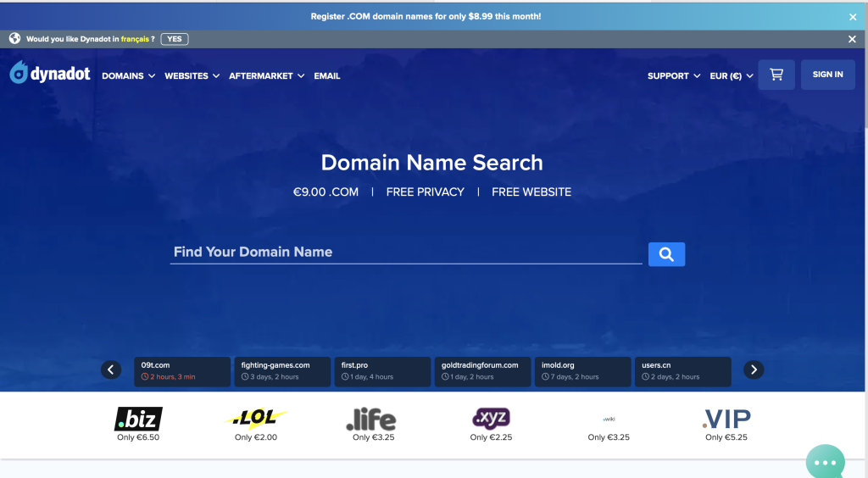The height and width of the screenshot is (478, 868).
Task: Open the fighting-games.com auction card
Action: (282, 371)
